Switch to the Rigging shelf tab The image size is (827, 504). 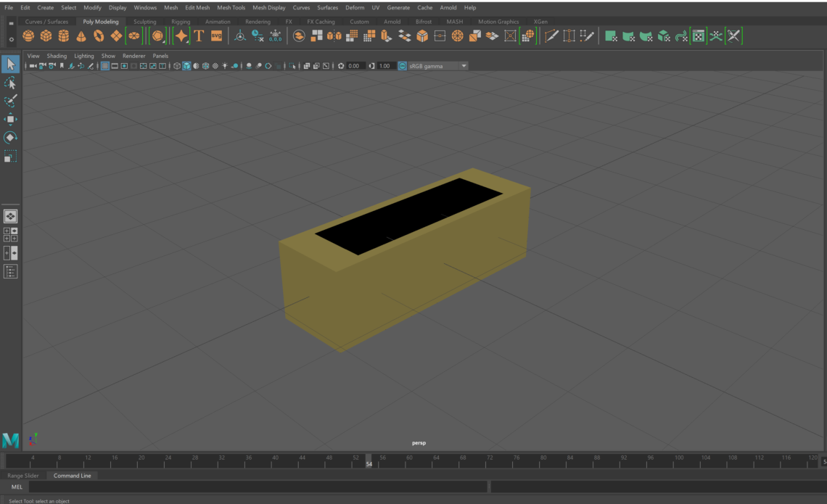pos(181,22)
